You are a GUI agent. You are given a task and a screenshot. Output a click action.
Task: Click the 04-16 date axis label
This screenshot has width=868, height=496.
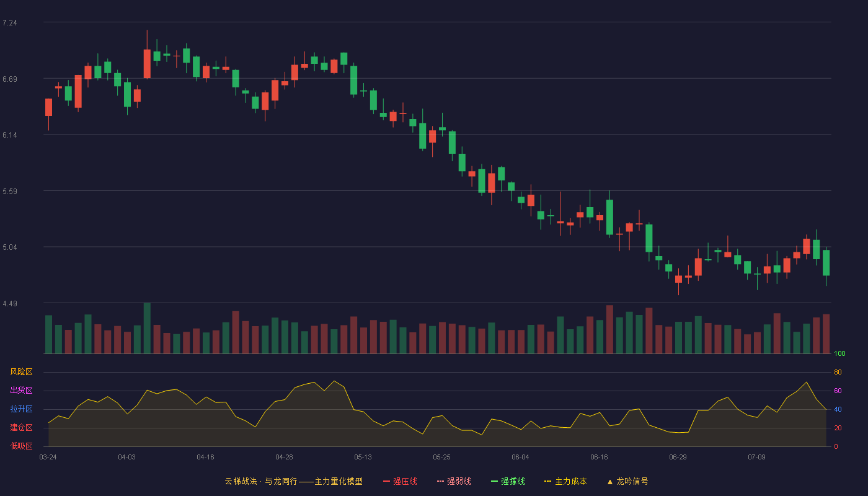205,457
